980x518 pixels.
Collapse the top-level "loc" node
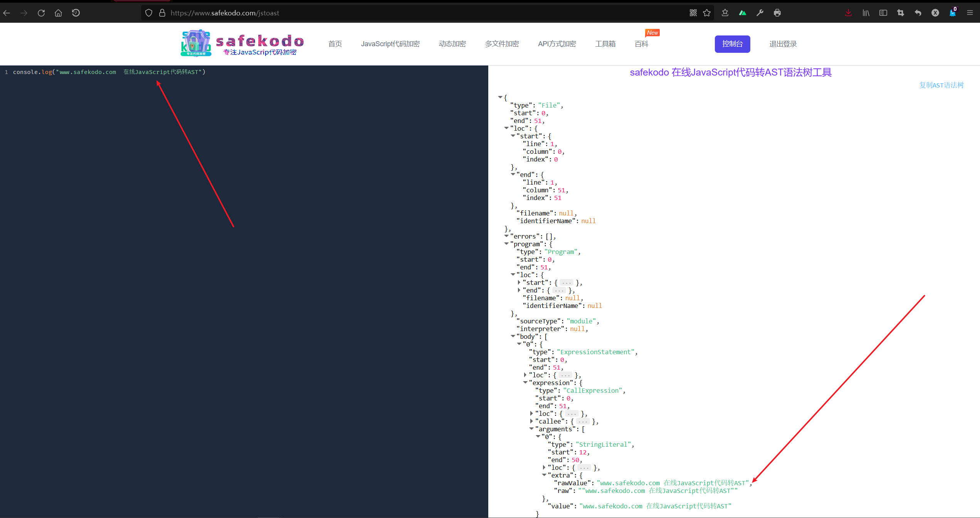(x=506, y=128)
